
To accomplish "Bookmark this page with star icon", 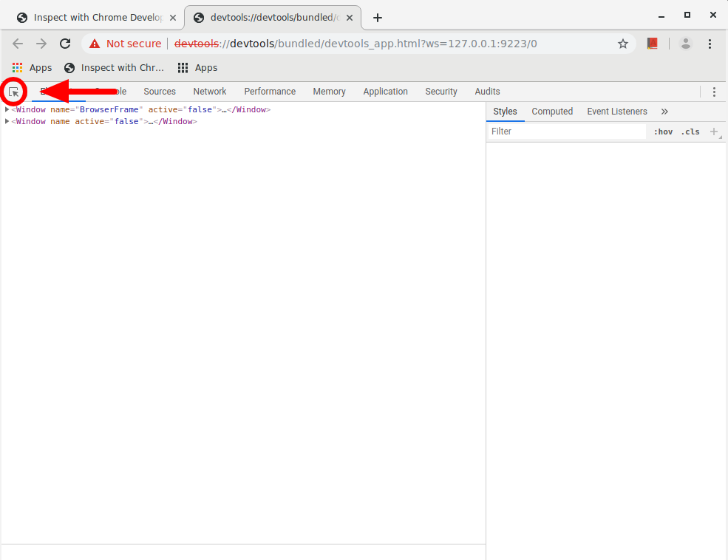I will point(623,44).
